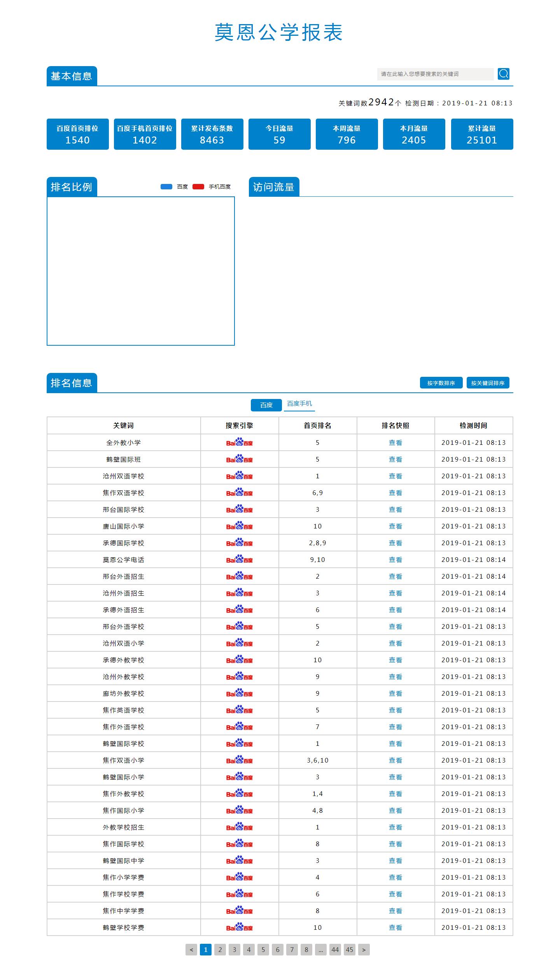Click Baidu logo in 廊坊外教学校 row
This screenshot has width=560, height=978.
tap(240, 693)
